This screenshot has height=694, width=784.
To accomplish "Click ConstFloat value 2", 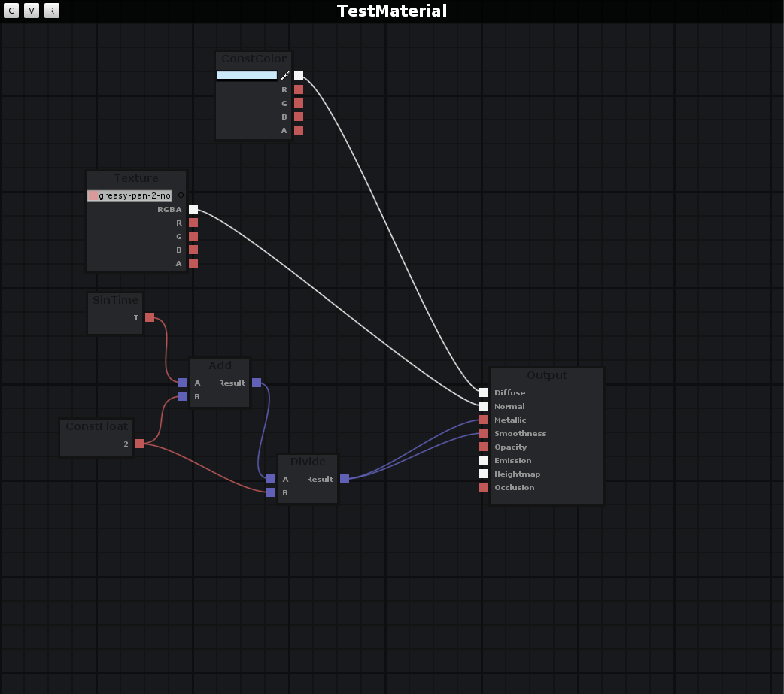I will (126, 444).
